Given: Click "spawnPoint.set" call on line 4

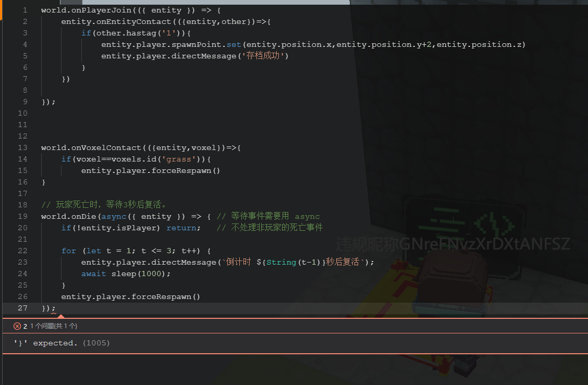Looking at the screenshot, I should [206, 45].
